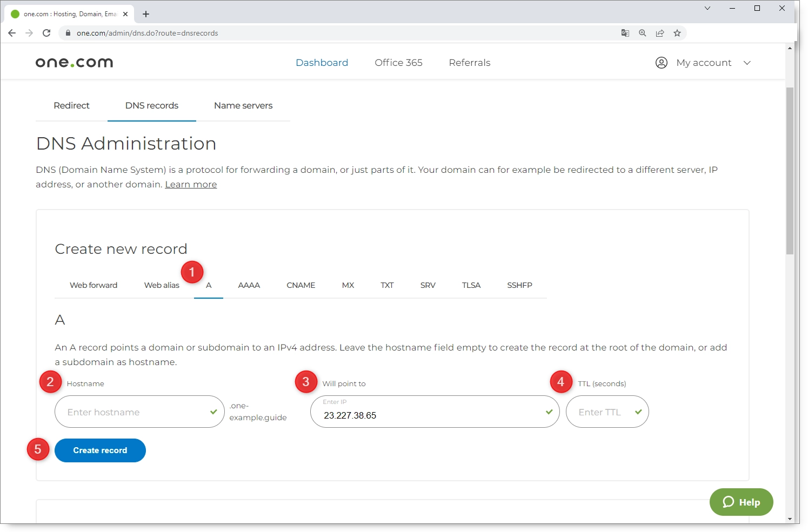Viewport: 808px width, 532px height.
Task: Switch to the Redirect tab
Action: click(x=71, y=105)
